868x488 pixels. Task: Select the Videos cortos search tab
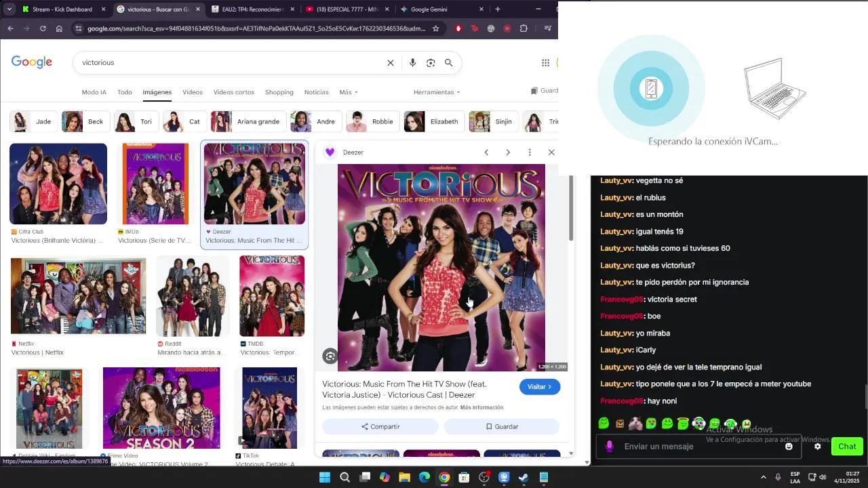click(234, 92)
